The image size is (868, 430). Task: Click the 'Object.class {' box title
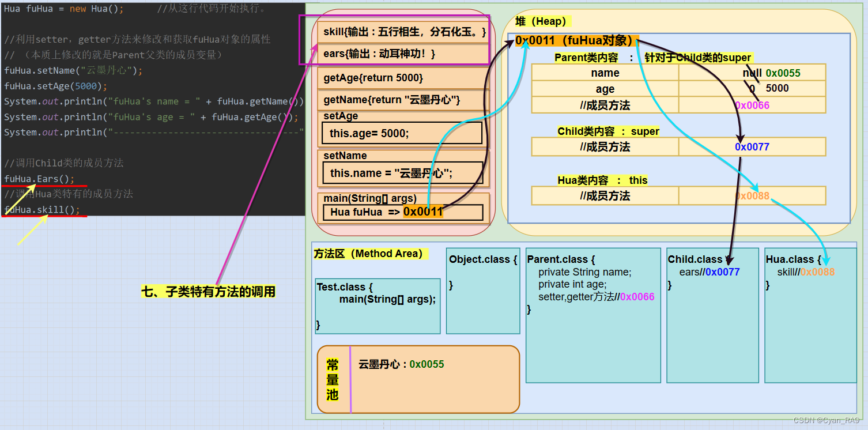[x=483, y=259]
